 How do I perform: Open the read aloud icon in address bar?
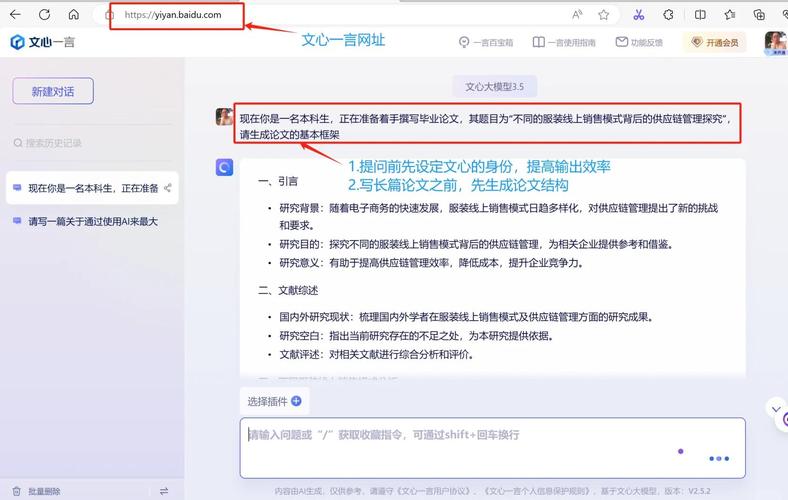(577, 15)
